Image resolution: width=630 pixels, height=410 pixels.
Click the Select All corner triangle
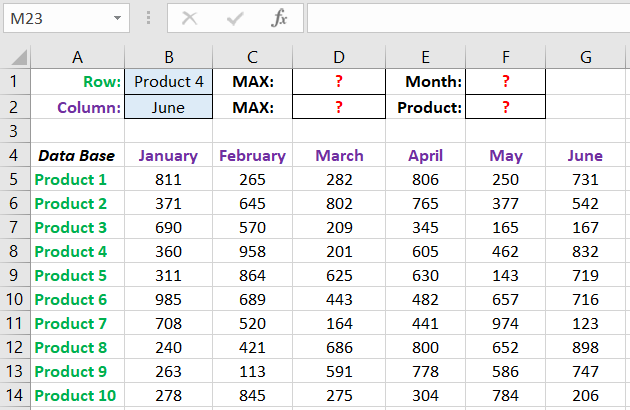[x=19, y=57]
